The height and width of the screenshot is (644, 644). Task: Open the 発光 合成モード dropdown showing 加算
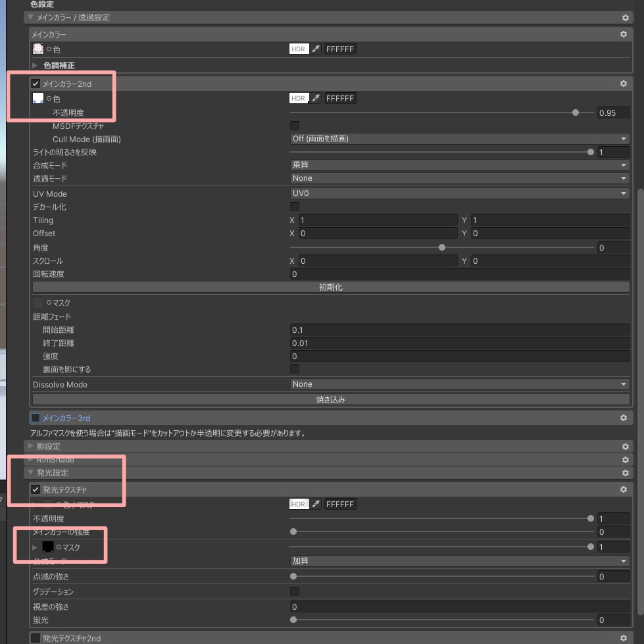coord(460,560)
